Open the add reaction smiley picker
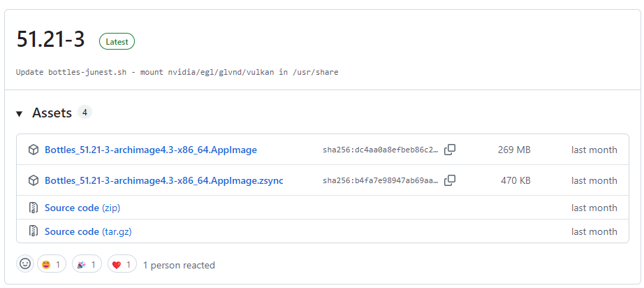Screen dimensions: 644x288 coord(25,264)
